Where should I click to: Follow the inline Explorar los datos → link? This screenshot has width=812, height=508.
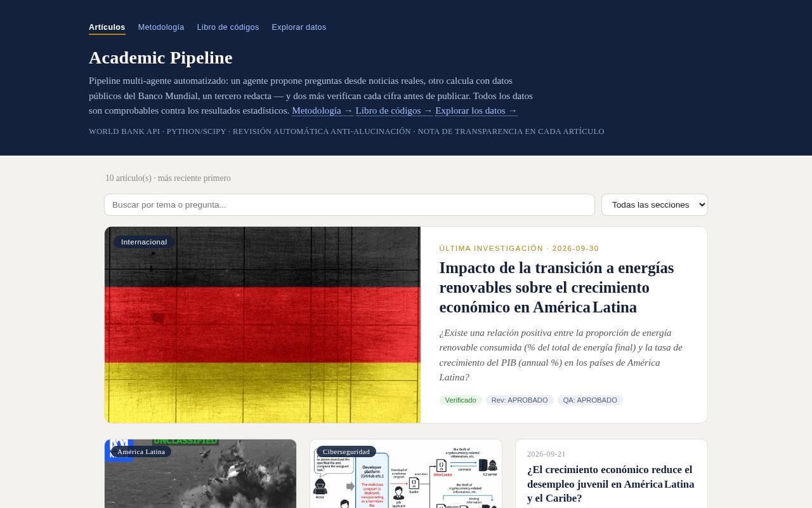pos(476,110)
